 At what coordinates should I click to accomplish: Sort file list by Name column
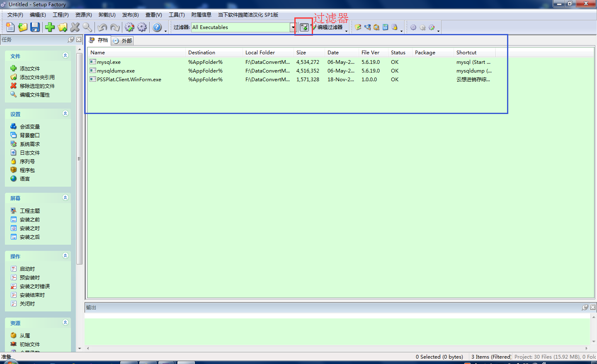tap(136, 53)
